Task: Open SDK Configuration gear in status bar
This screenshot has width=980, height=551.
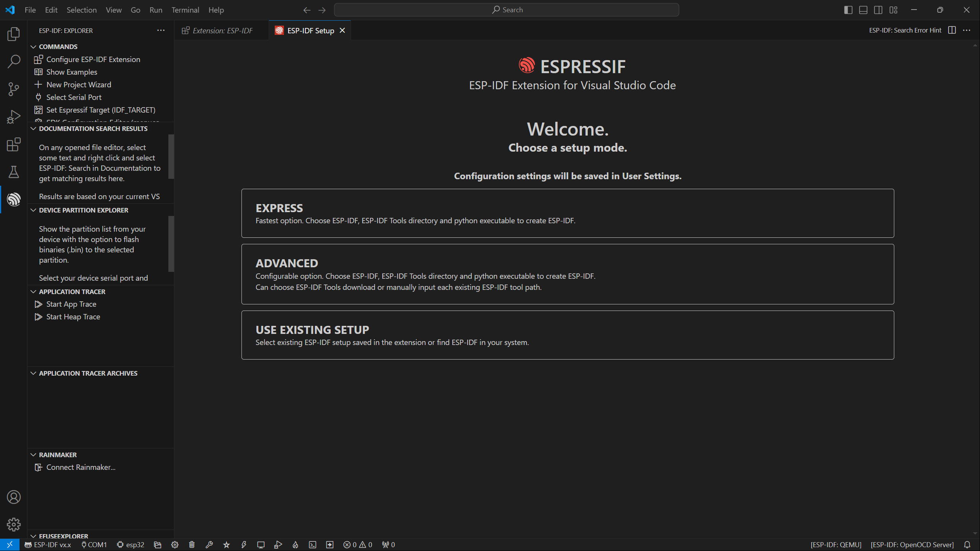Action: [x=175, y=544]
